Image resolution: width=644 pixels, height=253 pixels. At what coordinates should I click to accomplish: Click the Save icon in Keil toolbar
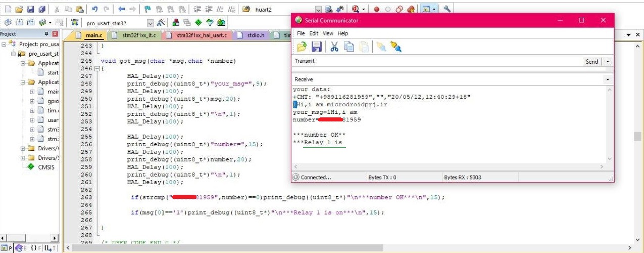point(30,9)
